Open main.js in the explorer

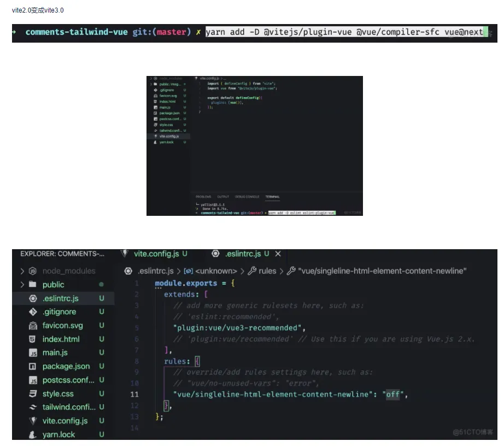click(x=55, y=353)
